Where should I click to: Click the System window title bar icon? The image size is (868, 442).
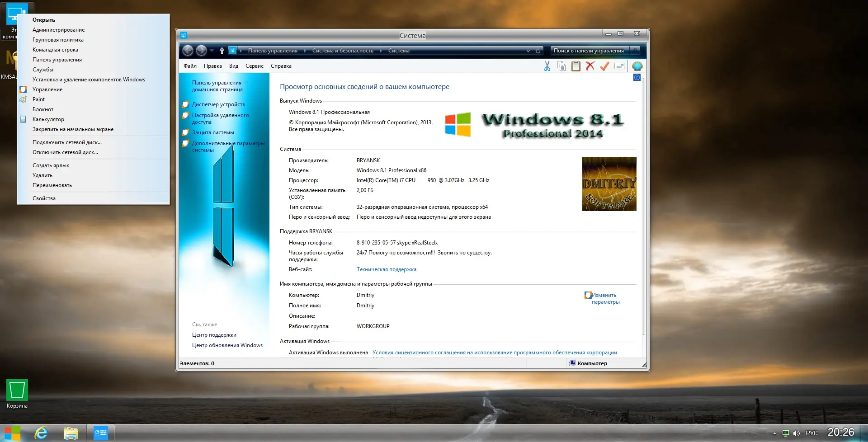[184, 35]
